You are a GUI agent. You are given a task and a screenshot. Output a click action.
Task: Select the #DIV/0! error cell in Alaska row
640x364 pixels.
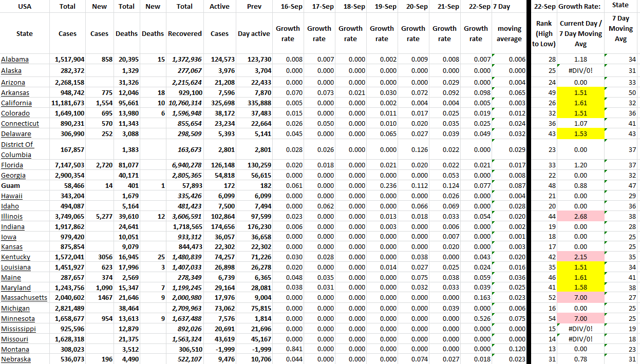pyautogui.click(x=580, y=71)
